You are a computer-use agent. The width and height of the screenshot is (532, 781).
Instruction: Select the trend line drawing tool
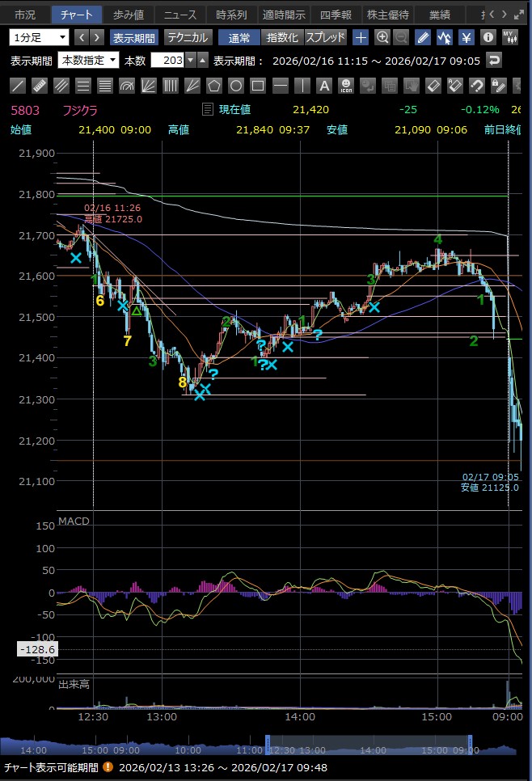pyautogui.click(x=18, y=86)
